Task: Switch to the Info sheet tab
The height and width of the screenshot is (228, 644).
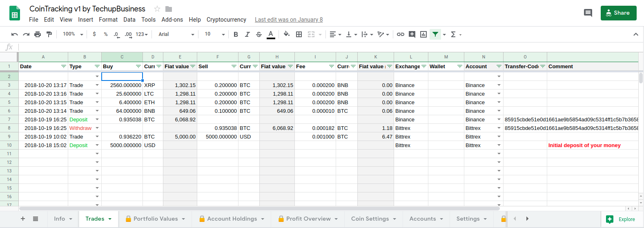Action: (63, 219)
